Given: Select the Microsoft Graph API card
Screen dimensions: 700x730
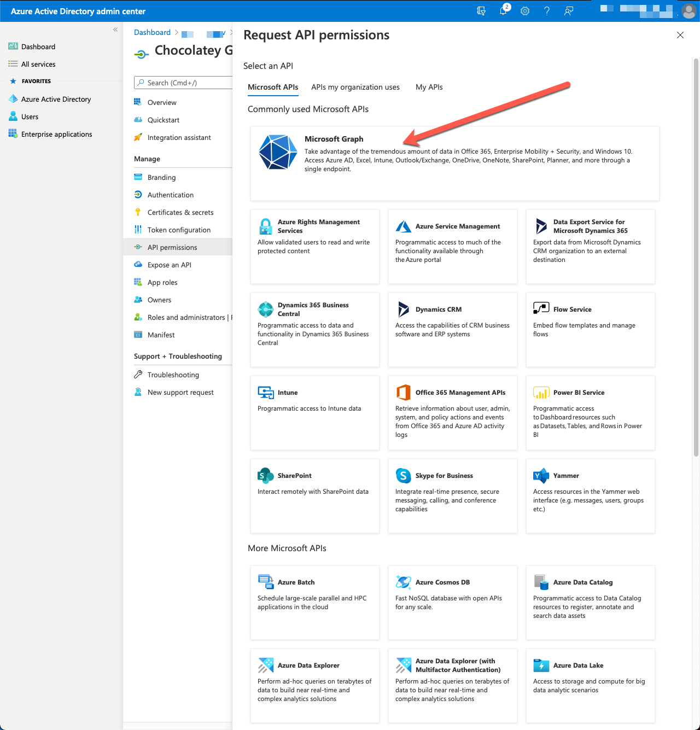Looking at the screenshot, I should click(x=455, y=163).
